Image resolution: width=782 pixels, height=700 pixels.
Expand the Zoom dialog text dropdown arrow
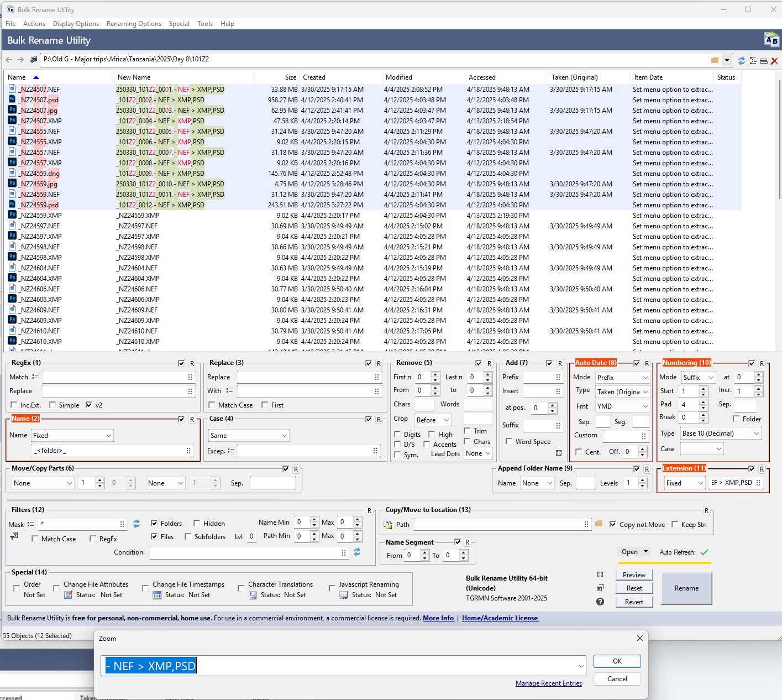point(581,666)
